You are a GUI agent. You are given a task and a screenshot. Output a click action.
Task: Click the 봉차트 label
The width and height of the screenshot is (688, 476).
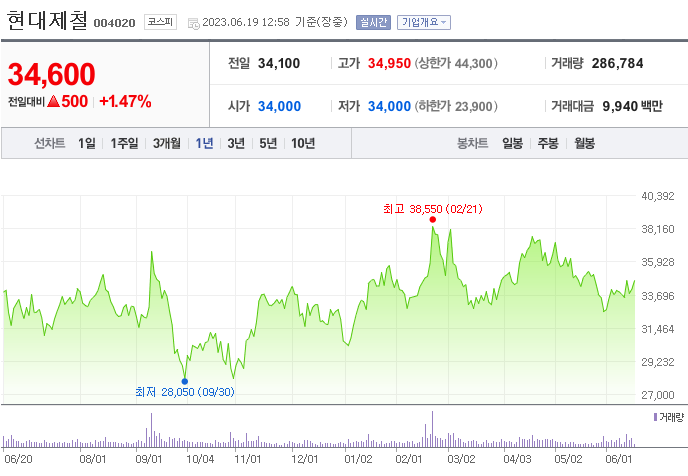click(473, 143)
